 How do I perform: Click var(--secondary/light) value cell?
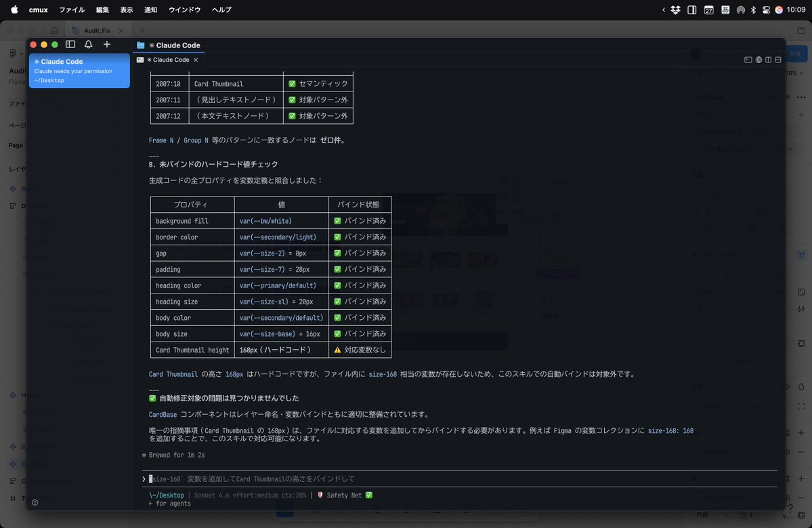tap(281, 237)
